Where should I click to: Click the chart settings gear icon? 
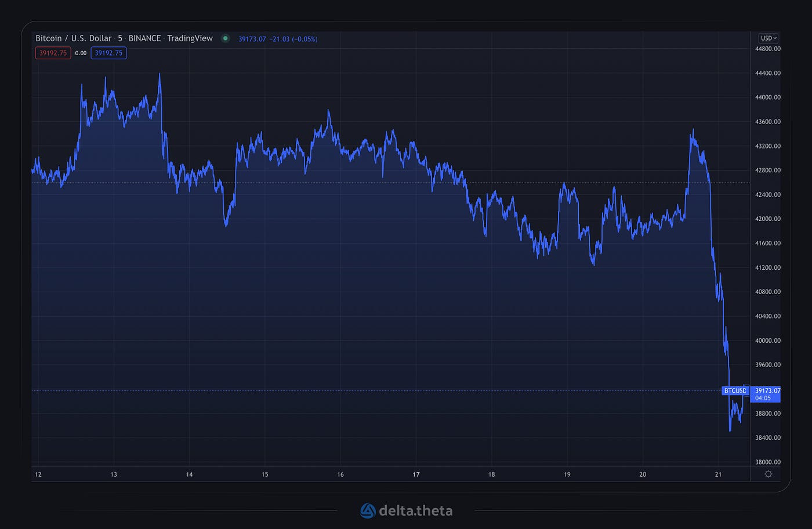pos(768,474)
